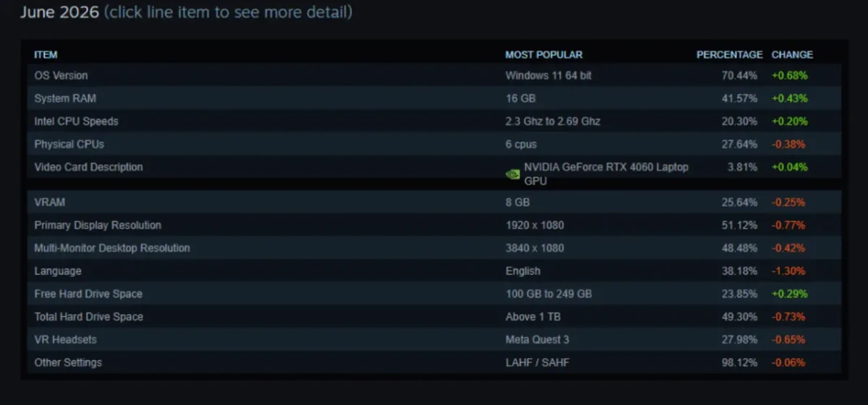Click the Windows 11 64 bit entry
Image resolution: width=868 pixels, height=405 pixels.
tap(548, 75)
